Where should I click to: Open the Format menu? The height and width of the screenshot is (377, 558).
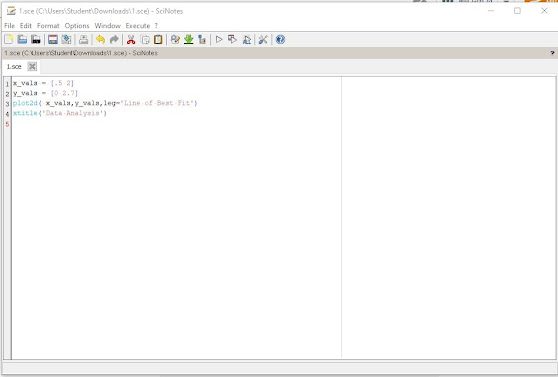[48, 26]
